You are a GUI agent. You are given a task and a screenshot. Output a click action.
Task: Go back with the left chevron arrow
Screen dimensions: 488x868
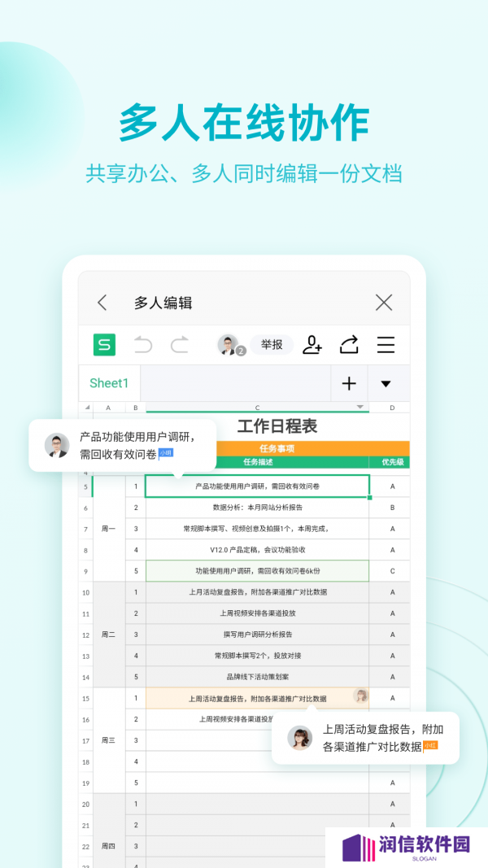click(102, 303)
